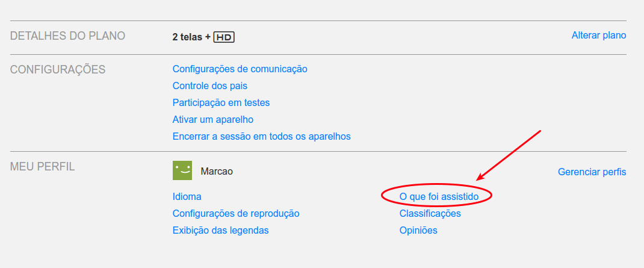Open Gerenciar perfis link
Image resolution: width=644 pixels, height=268 pixels.
coord(592,172)
